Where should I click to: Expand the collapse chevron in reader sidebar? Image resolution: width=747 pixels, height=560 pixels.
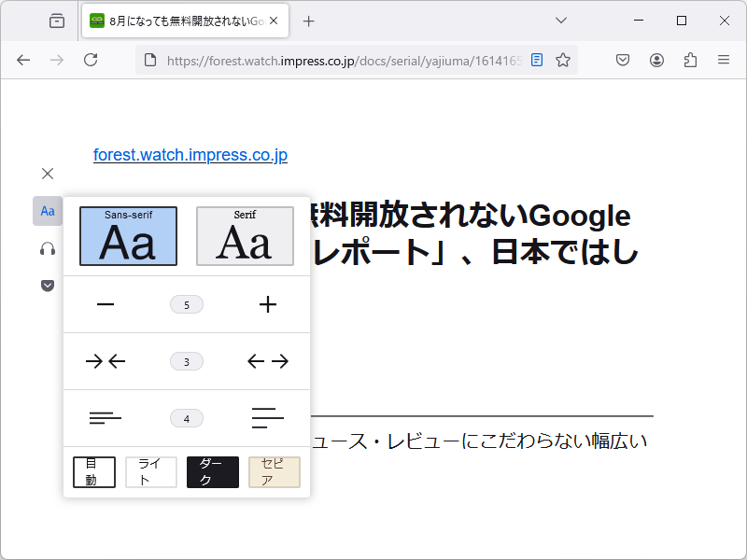48,286
